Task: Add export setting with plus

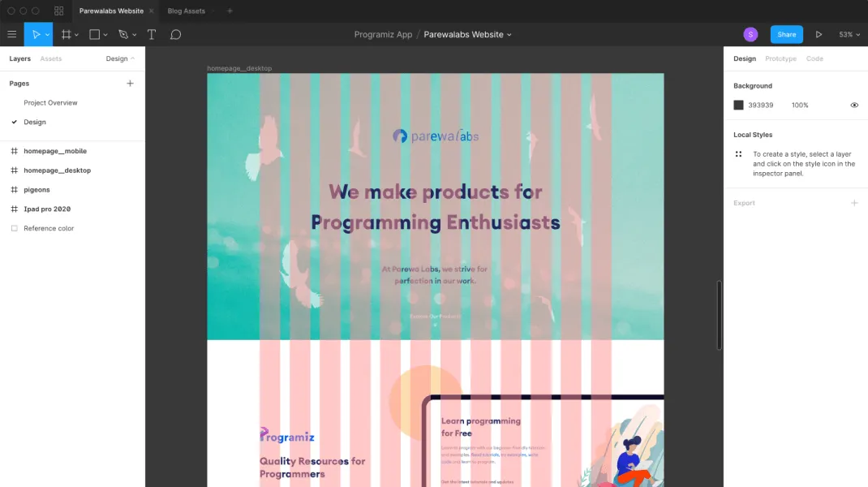Action: [854, 204]
